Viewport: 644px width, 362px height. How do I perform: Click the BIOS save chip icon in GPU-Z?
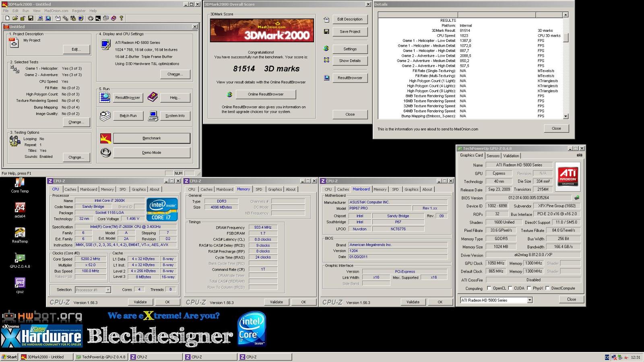click(x=577, y=198)
